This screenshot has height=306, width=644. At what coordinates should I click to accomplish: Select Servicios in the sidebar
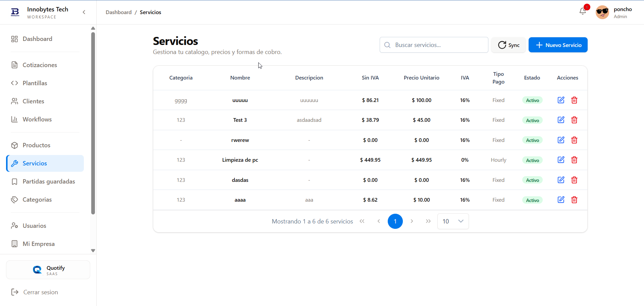tap(45, 163)
